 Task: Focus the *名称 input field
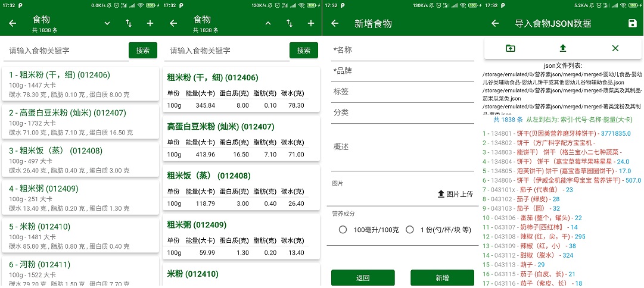pos(403,51)
